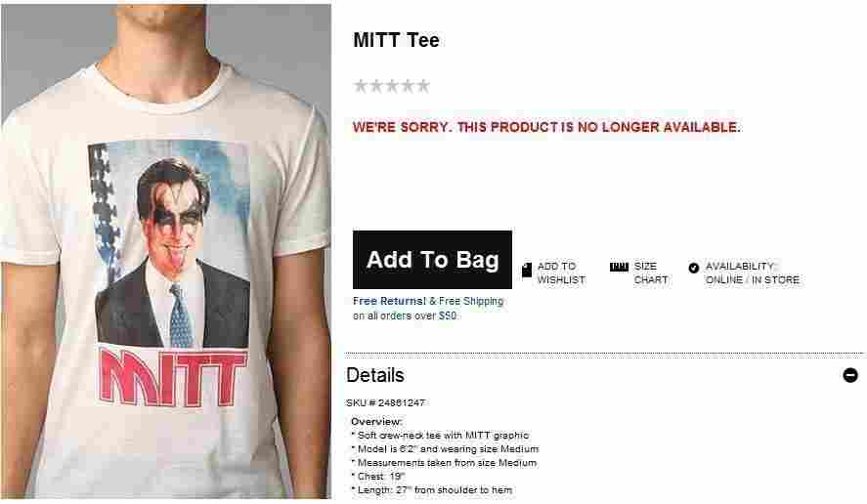Click the second rating star
867x504 pixels.
point(376,86)
